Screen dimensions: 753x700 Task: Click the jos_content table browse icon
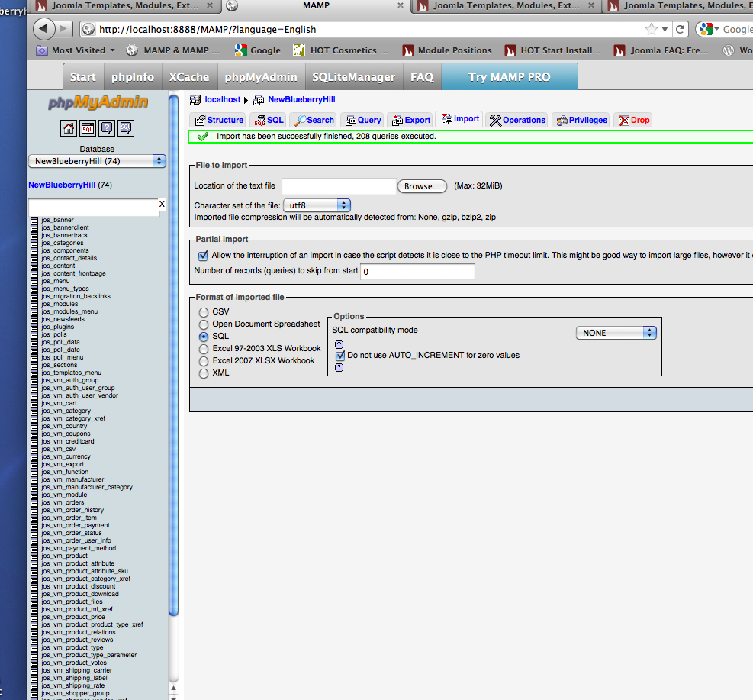tap(34, 266)
